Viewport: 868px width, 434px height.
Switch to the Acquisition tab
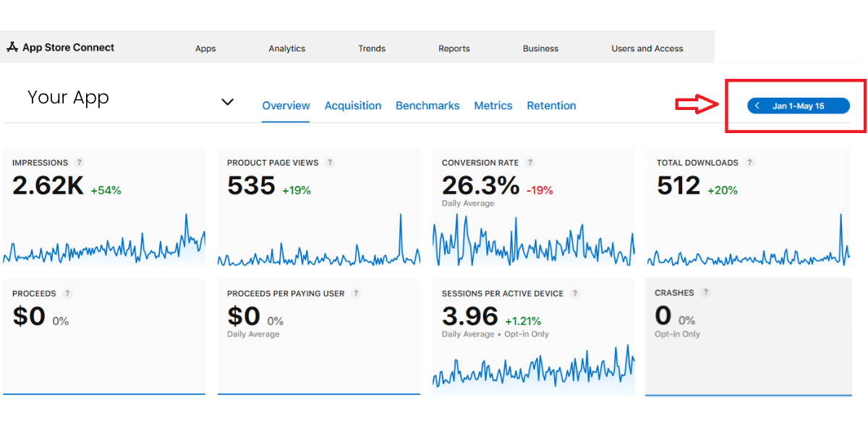point(353,106)
